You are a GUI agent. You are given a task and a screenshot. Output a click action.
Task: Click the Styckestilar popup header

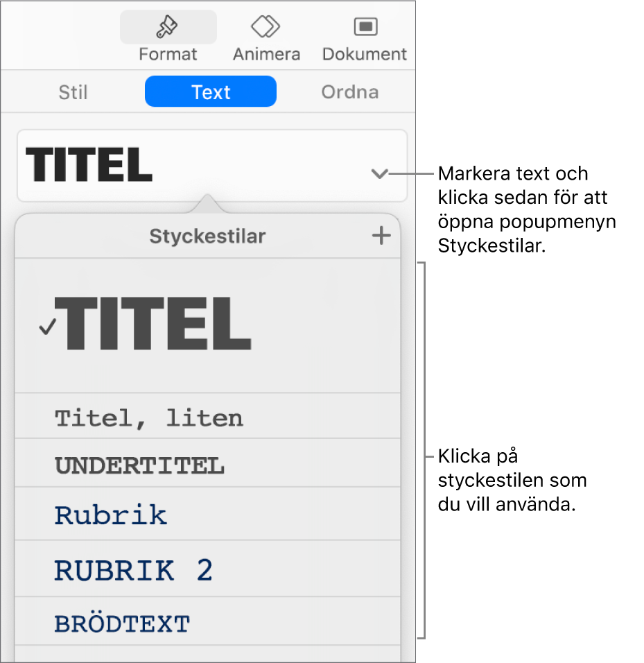[x=207, y=236]
